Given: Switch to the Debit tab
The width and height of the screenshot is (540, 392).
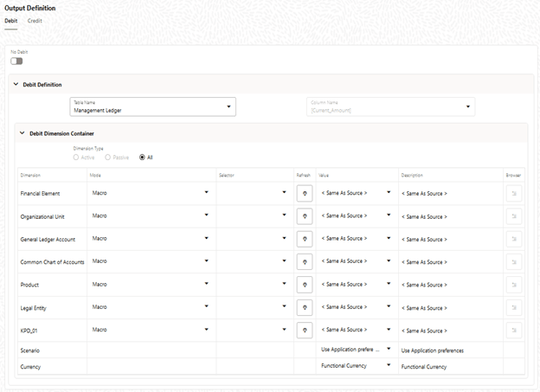Looking at the screenshot, I should 11,21.
